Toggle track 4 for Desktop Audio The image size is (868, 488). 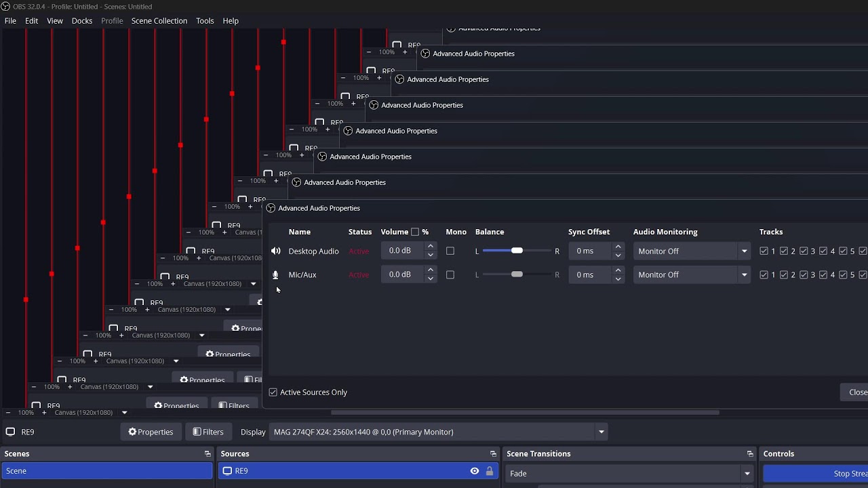pyautogui.click(x=823, y=251)
